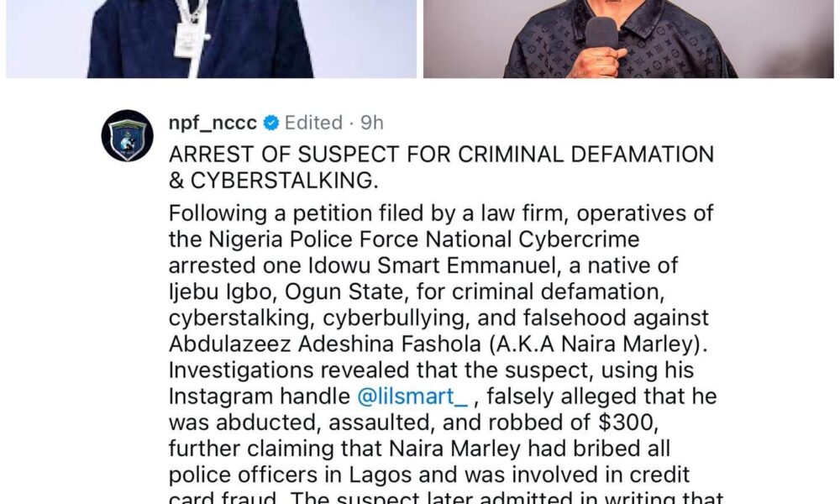Click the "Investigations revealed" sentence start
The width and height of the screenshot is (840, 504).
tap(281, 370)
